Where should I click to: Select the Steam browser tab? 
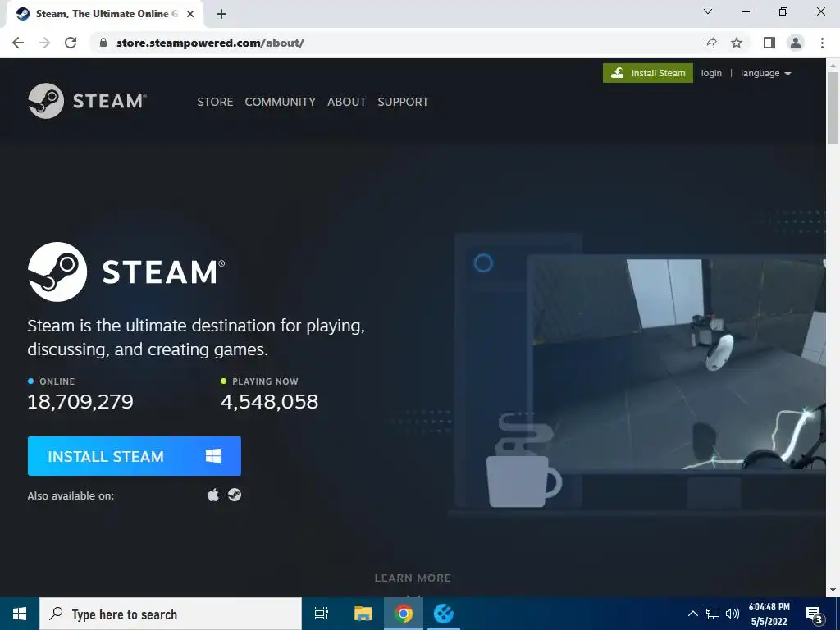[104, 15]
